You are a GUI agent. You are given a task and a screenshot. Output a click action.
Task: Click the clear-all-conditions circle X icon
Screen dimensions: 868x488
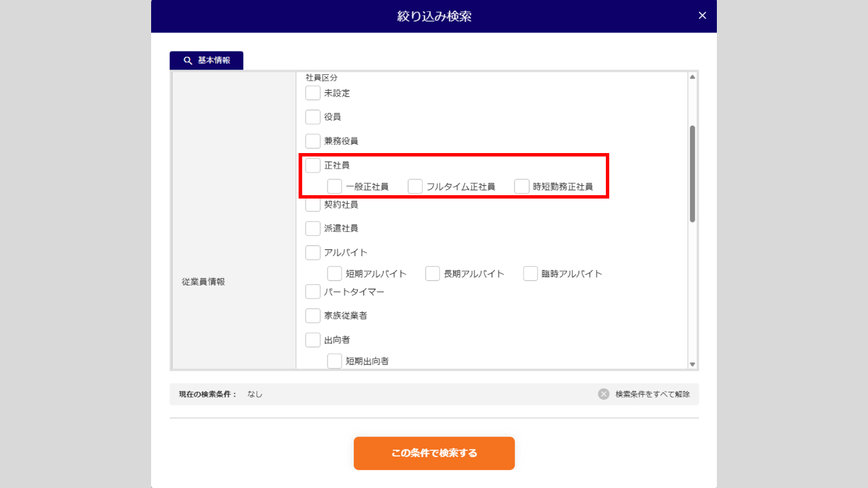tap(604, 394)
